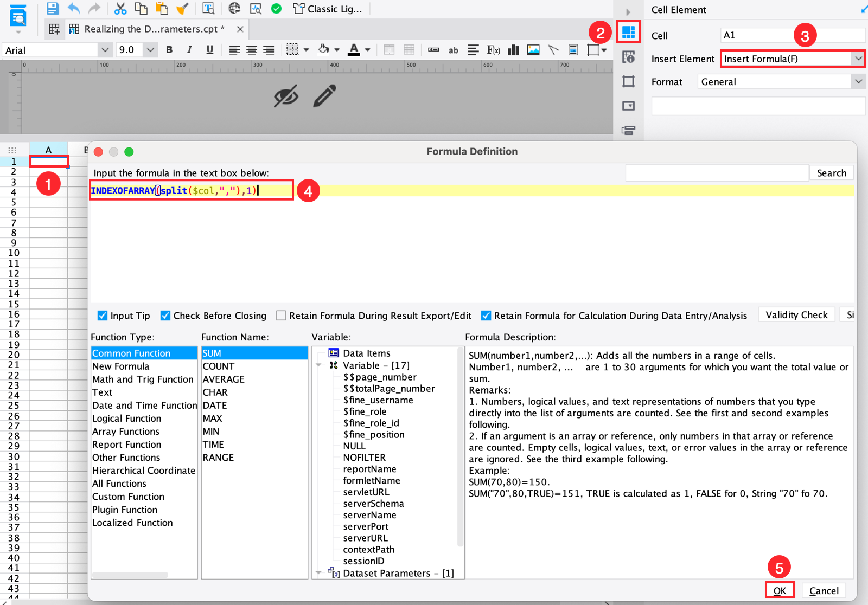Click the green checkmark toolbar icon
Image resolution: width=868 pixels, height=605 pixels.
tap(276, 8)
